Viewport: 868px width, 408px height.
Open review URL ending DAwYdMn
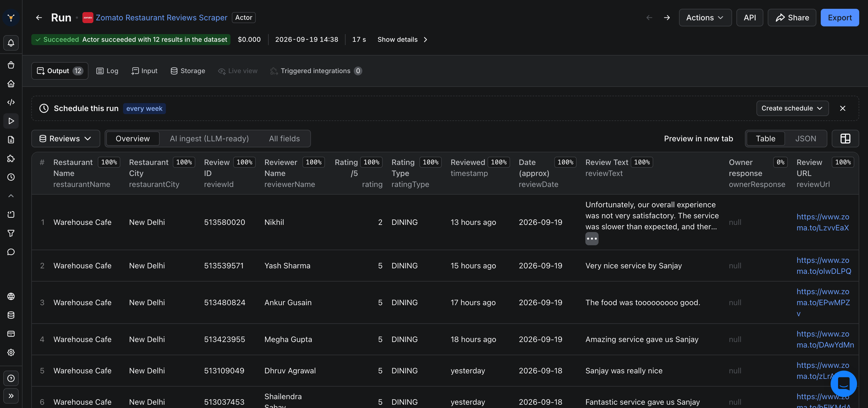825,339
